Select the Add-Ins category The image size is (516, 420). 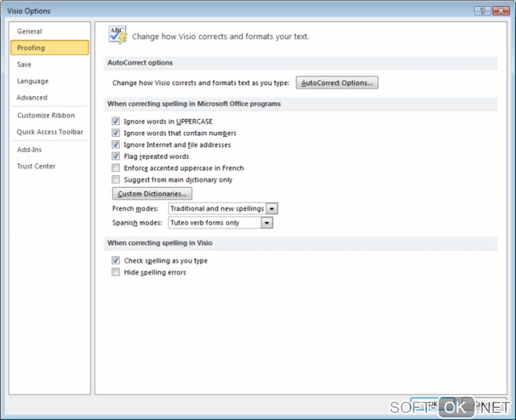pyautogui.click(x=50, y=150)
